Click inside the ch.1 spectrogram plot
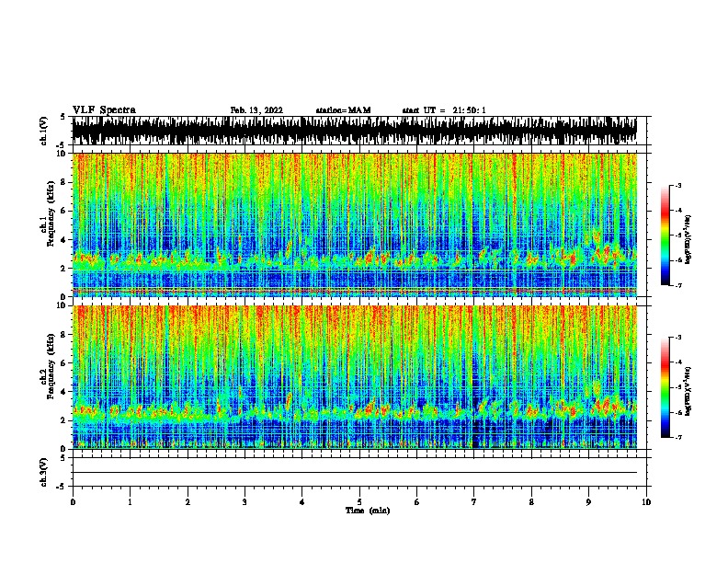The width and height of the screenshot is (728, 563). tap(355, 224)
